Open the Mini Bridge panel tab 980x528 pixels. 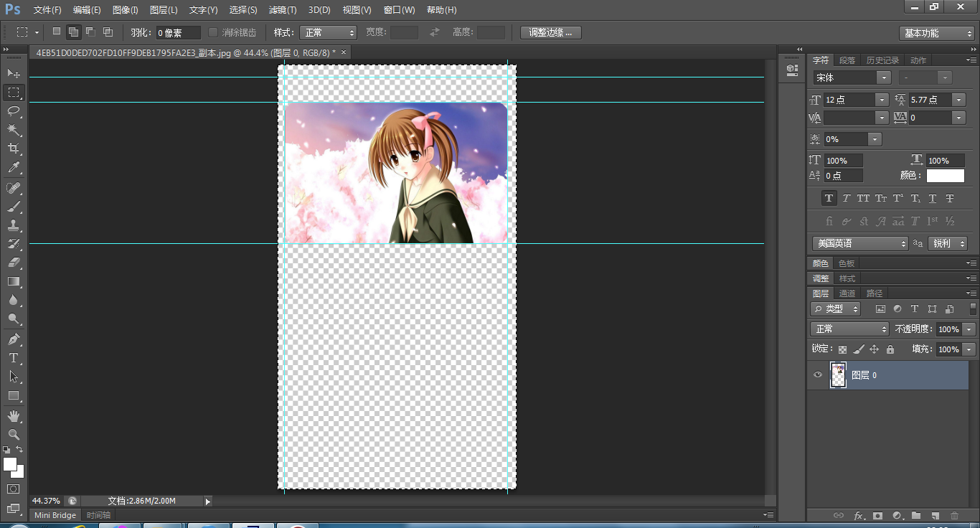click(x=55, y=515)
